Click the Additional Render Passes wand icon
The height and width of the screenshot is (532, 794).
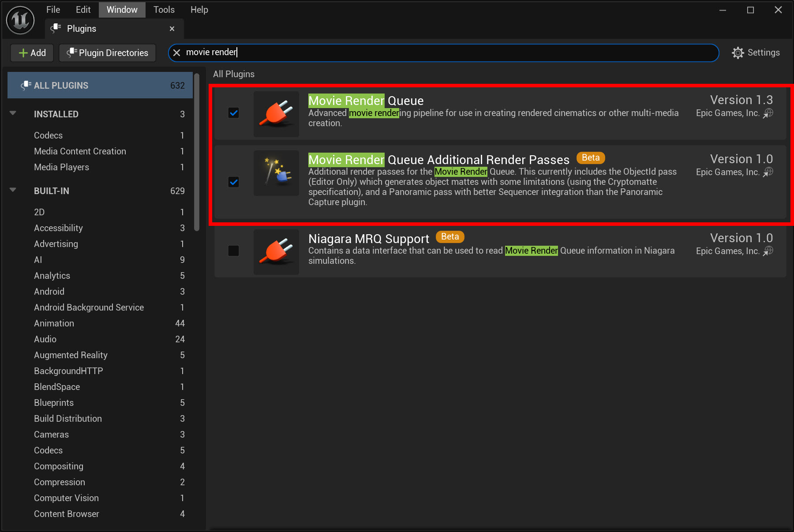[x=276, y=173]
